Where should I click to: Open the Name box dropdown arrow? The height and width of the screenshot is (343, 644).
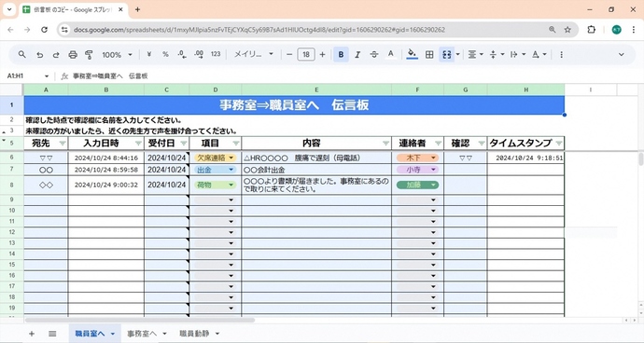(47, 76)
